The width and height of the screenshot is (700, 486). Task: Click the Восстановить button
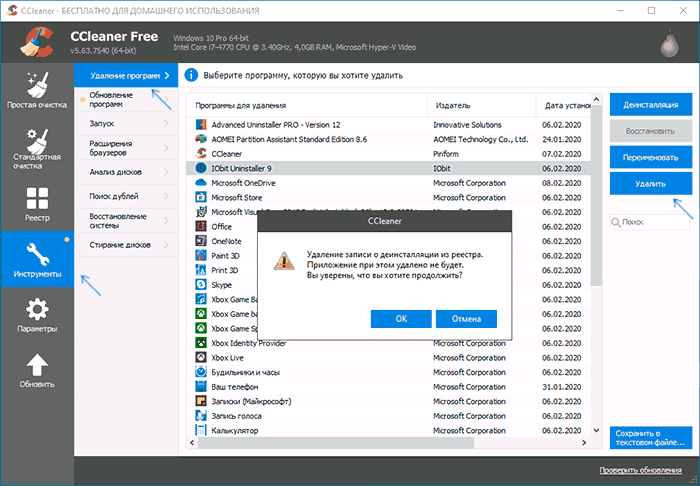tap(651, 131)
